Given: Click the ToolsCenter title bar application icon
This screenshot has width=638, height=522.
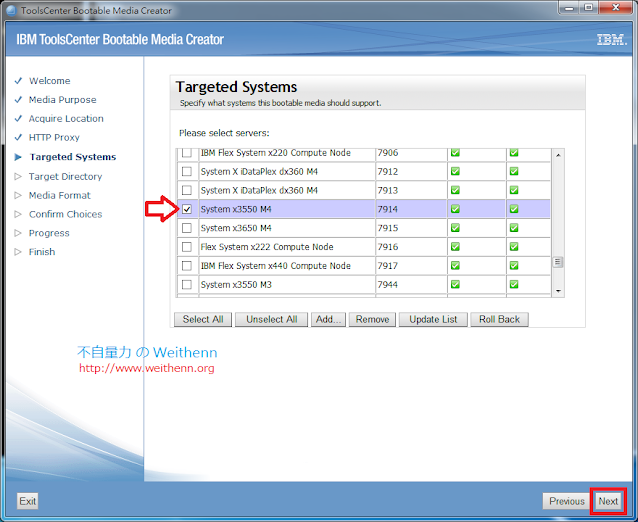Looking at the screenshot, I should (11, 11).
